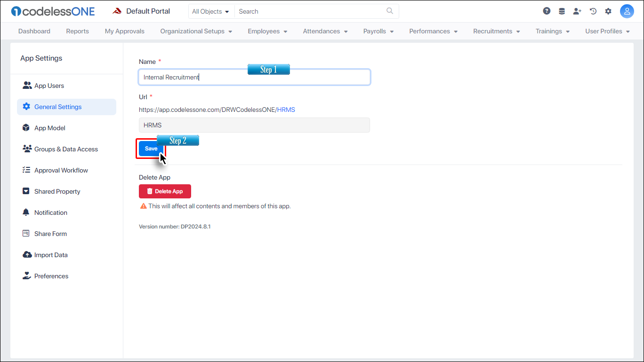
Task: Click the Approval Workflow checklist icon
Action: pyautogui.click(x=26, y=170)
